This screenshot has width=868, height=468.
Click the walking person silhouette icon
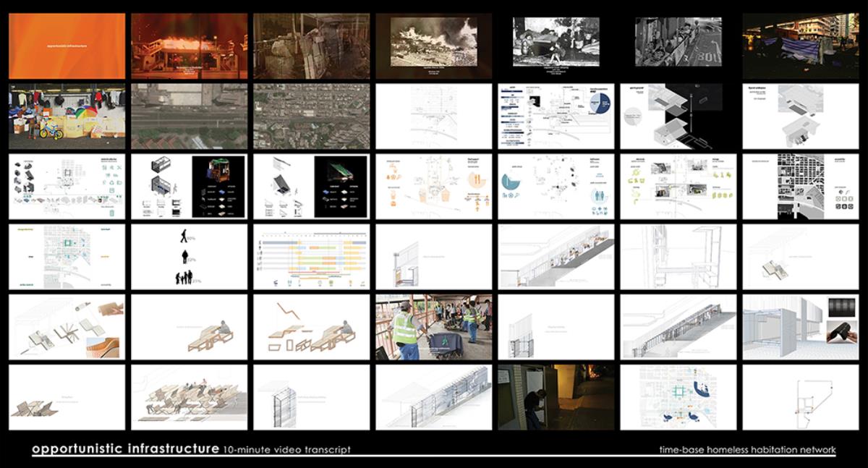tap(186, 237)
